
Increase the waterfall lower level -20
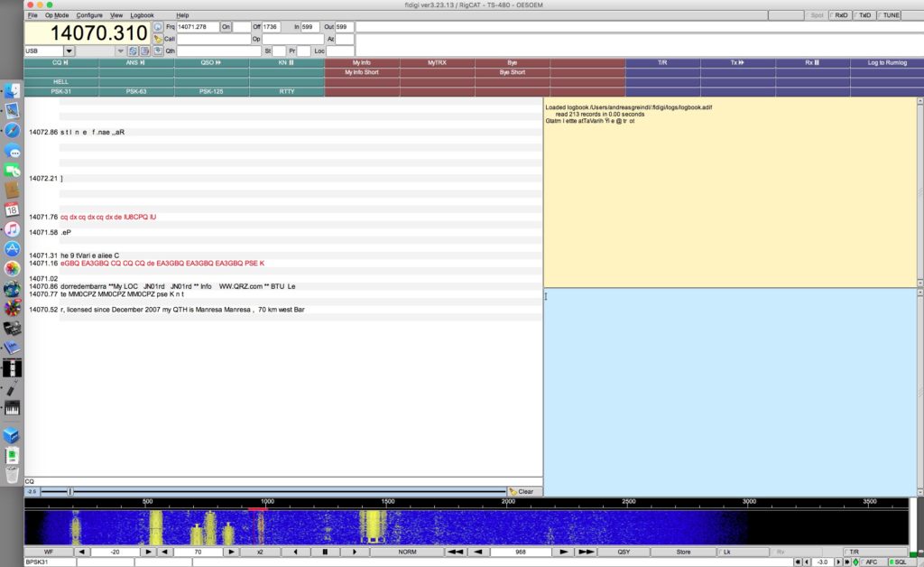coord(148,553)
